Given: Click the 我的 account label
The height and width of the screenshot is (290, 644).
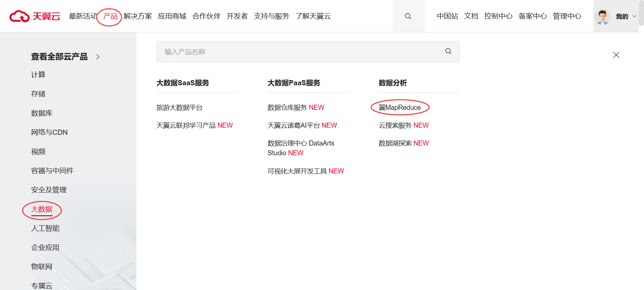Looking at the screenshot, I should 622,17.
